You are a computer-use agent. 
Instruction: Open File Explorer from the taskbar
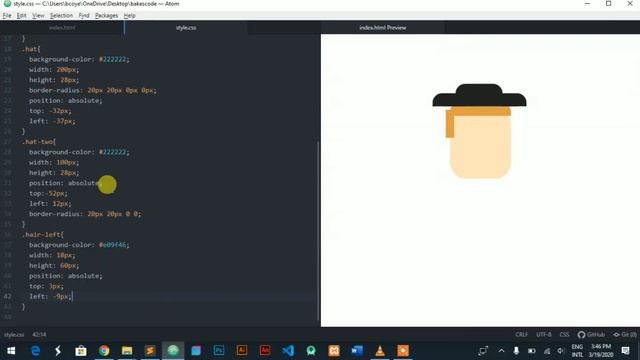[x=127, y=351]
